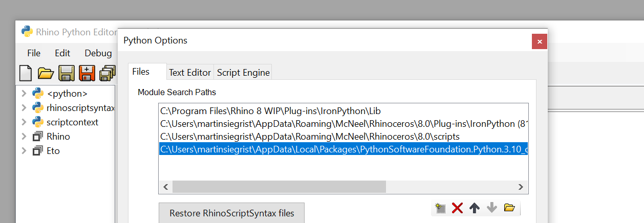Open a script with the folder toolbar icon
The image size is (644, 223).
[x=46, y=73]
